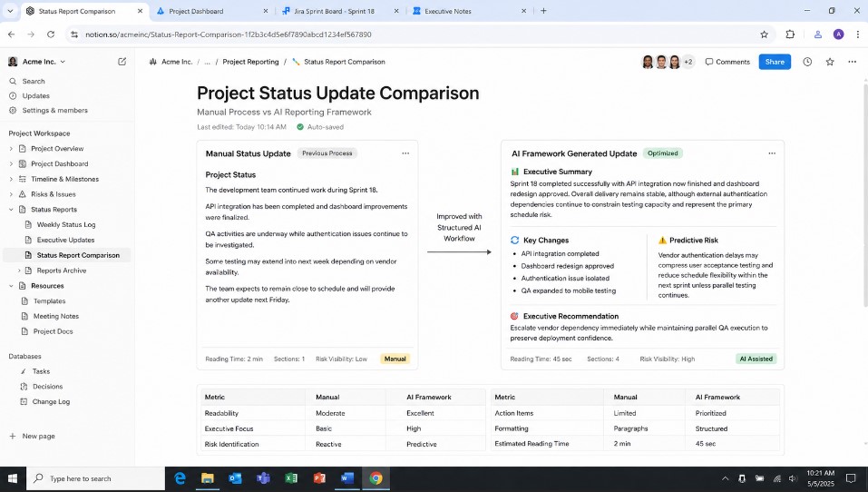The height and width of the screenshot is (492, 868).
Task: Open Outlook from taskbar
Action: point(235,478)
